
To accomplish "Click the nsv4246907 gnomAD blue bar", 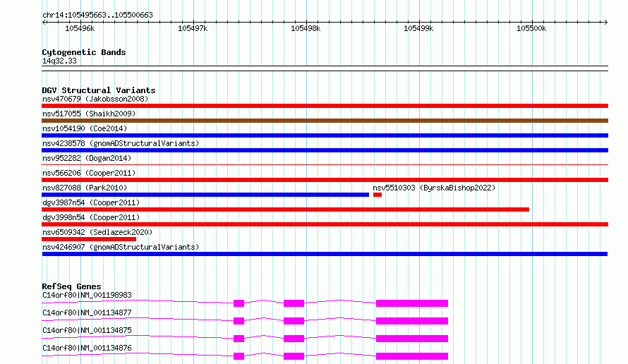I will pos(325,254).
